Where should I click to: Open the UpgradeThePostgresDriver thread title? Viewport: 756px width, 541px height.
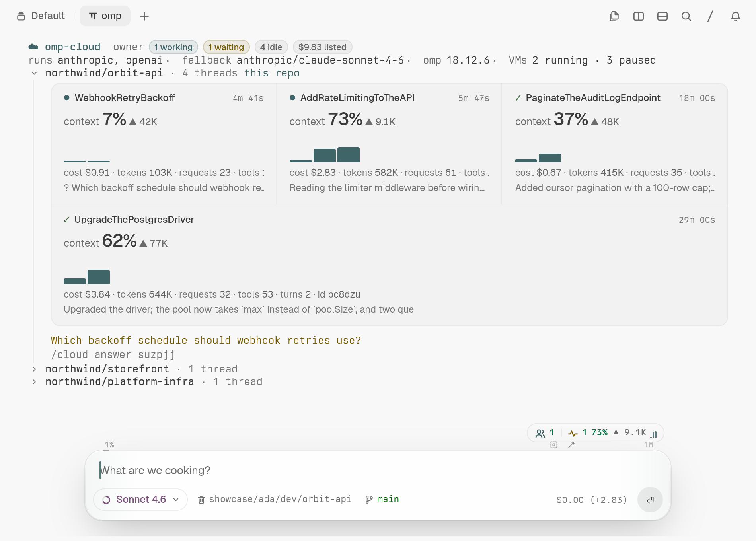coord(134,220)
